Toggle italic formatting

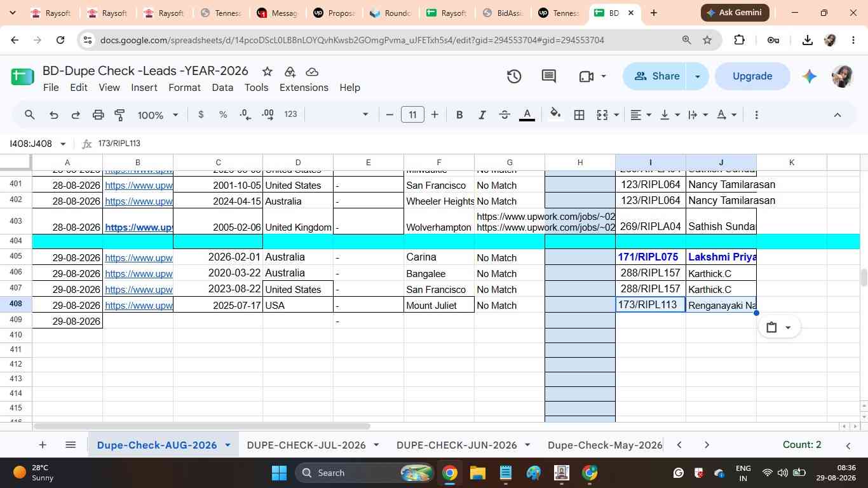(482, 115)
